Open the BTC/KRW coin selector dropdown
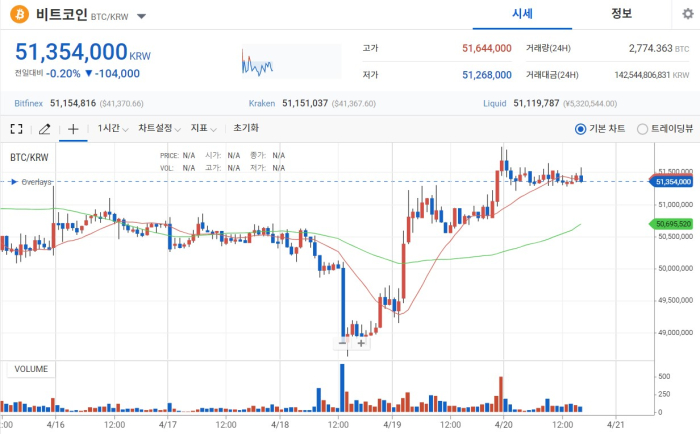Image resolution: width=700 pixels, height=434 pixels. (141, 17)
